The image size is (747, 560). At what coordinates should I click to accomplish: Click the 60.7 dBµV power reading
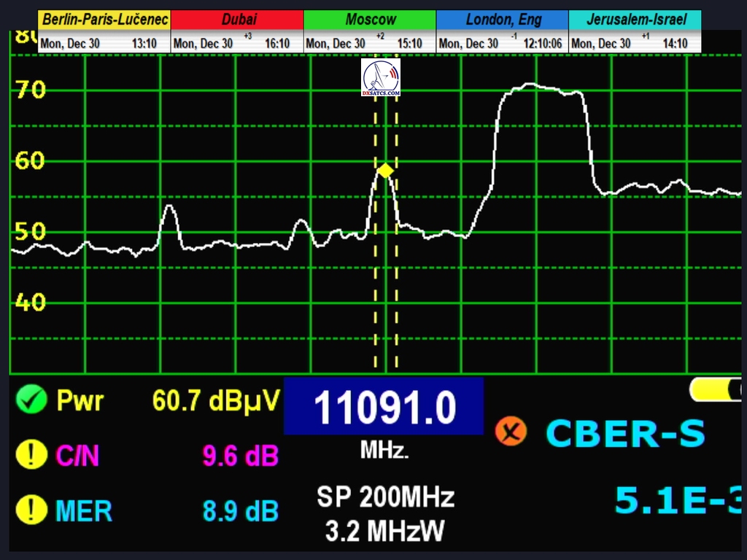pos(216,400)
